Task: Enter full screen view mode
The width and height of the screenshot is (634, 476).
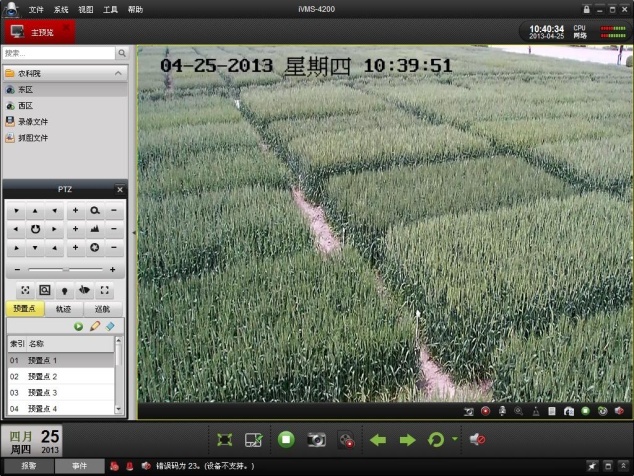Action: [225, 439]
